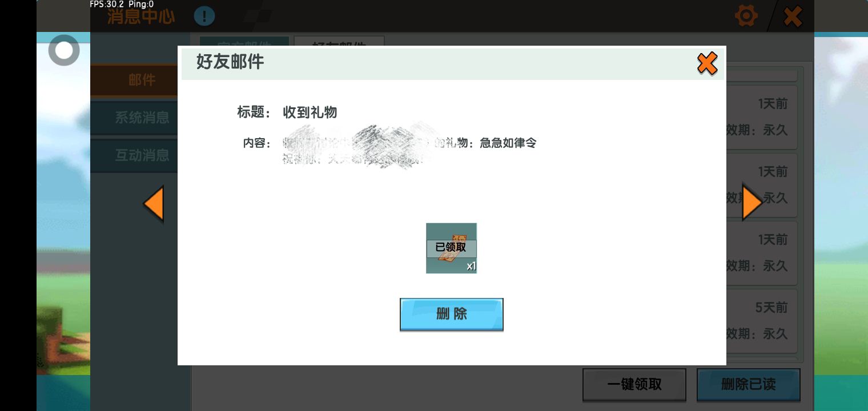Open the 官方邮件 tab at the top
The image size is (868, 411).
click(244, 41)
